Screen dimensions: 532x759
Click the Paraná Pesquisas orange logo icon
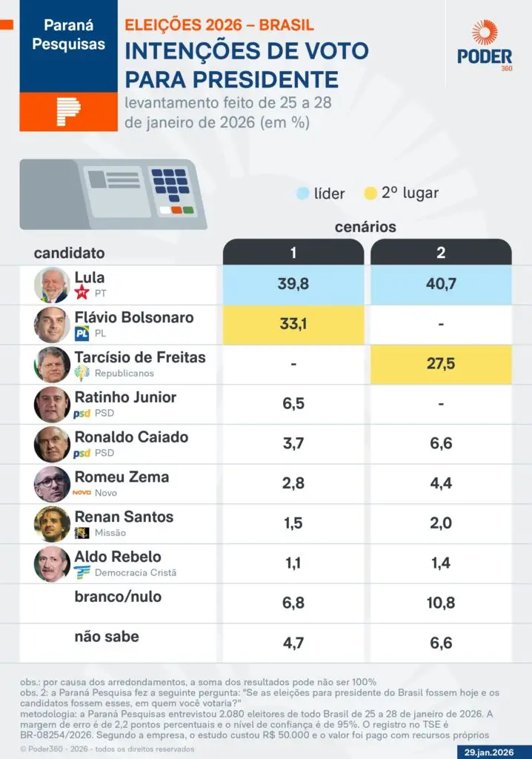[68, 111]
